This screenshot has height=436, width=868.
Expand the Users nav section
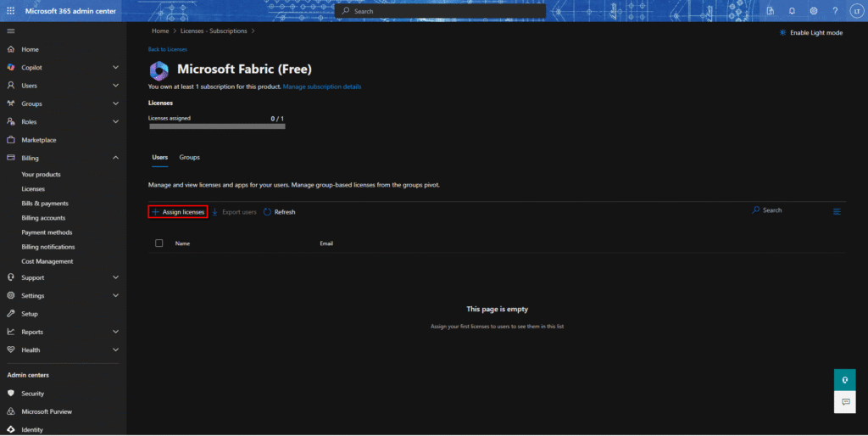(115, 86)
